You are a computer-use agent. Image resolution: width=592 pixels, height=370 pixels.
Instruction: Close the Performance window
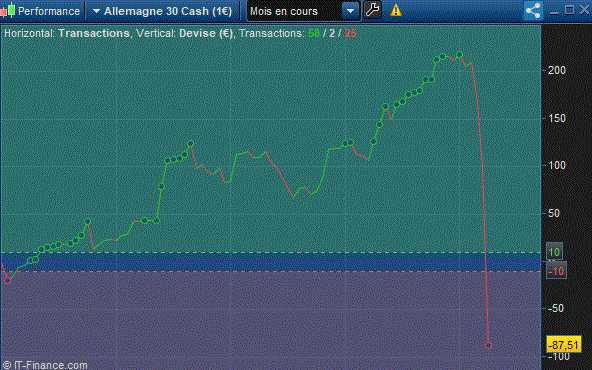(x=584, y=10)
